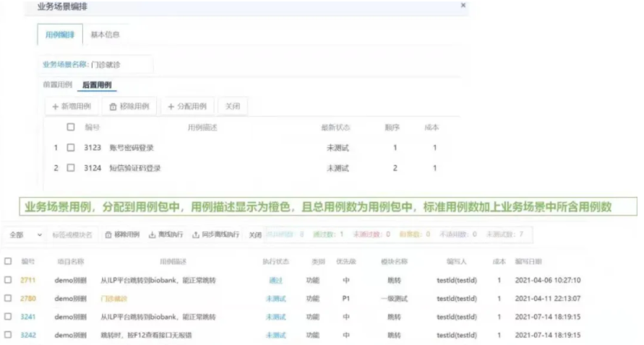Toggle the select-all checkbox in the dialog table header
The height and width of the screenshot is (345, 644).
click(x=71, y=127)
